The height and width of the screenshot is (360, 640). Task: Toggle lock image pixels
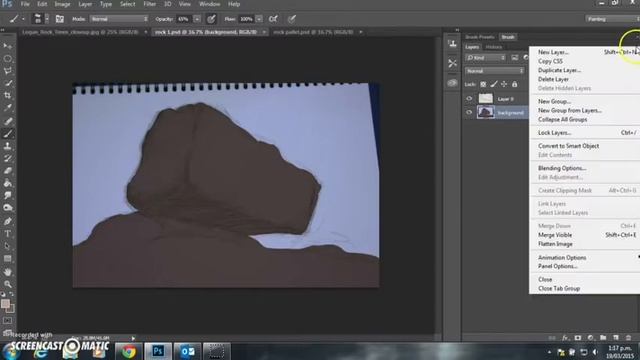coord(493,84)
